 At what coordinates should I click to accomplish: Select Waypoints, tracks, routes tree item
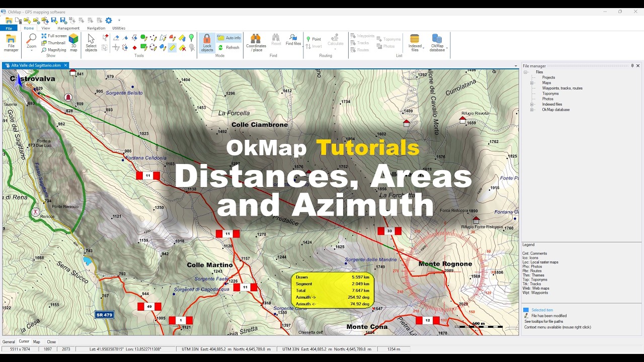562,88
